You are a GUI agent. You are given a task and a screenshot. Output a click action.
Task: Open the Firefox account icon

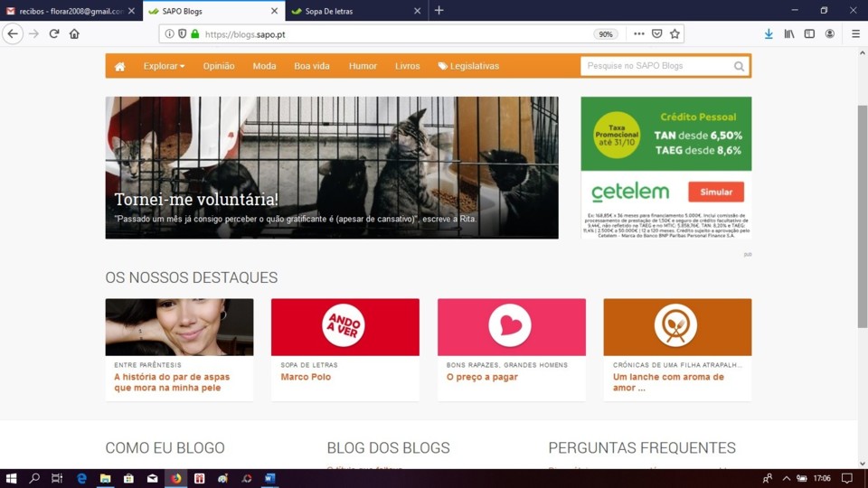pos(830,33)
